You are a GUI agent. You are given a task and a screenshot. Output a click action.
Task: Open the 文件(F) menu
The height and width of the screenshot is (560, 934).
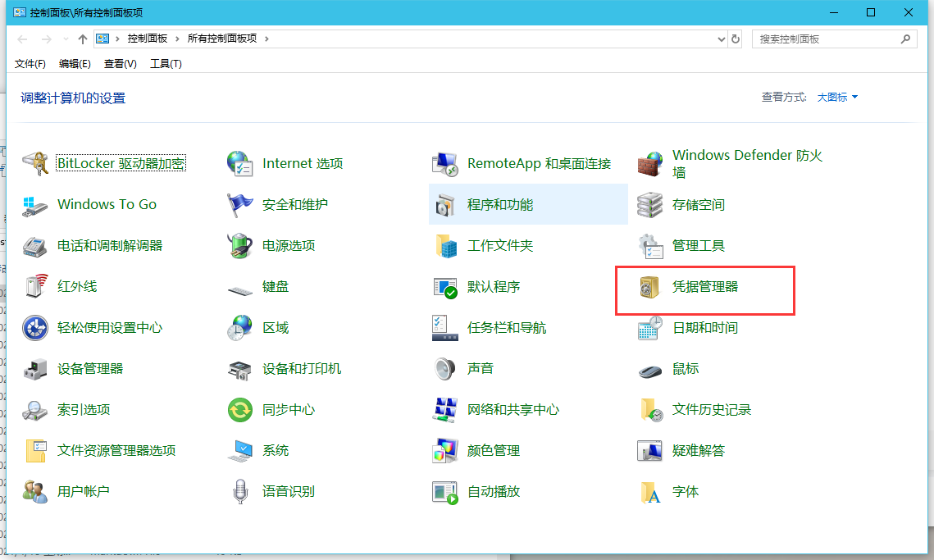(x=30, y=64)
